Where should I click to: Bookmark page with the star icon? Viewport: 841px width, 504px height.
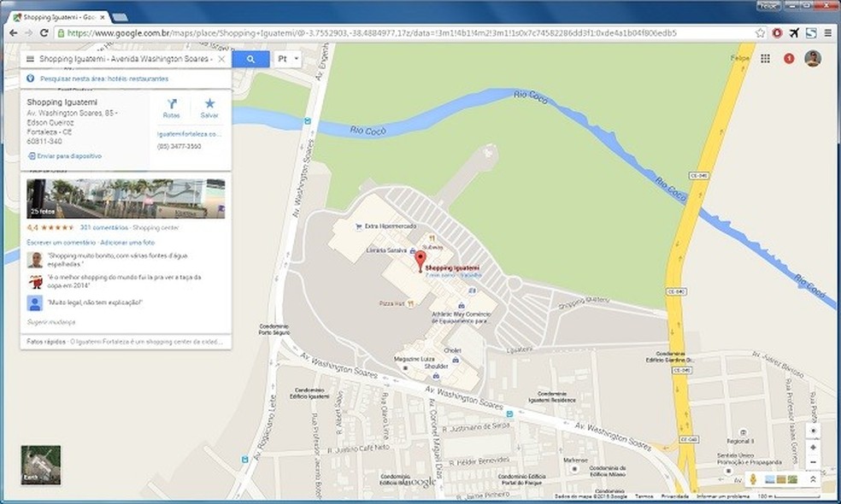[760, 32]
